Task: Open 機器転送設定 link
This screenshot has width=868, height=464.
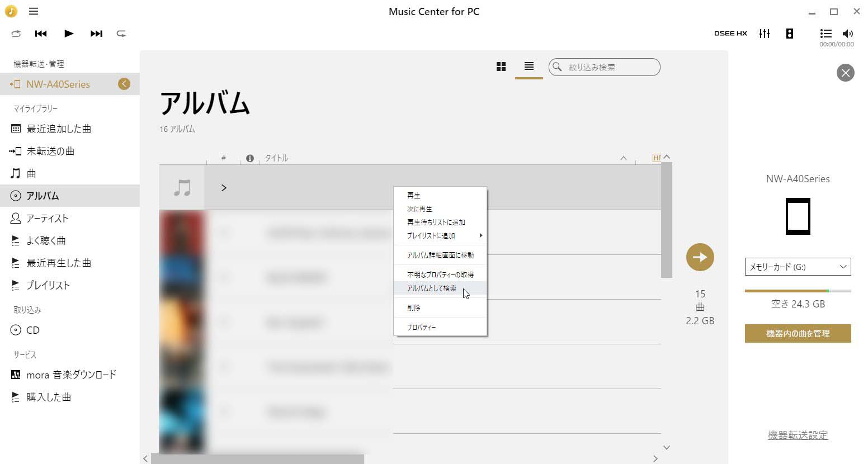Action: click(x=798, y=435)
